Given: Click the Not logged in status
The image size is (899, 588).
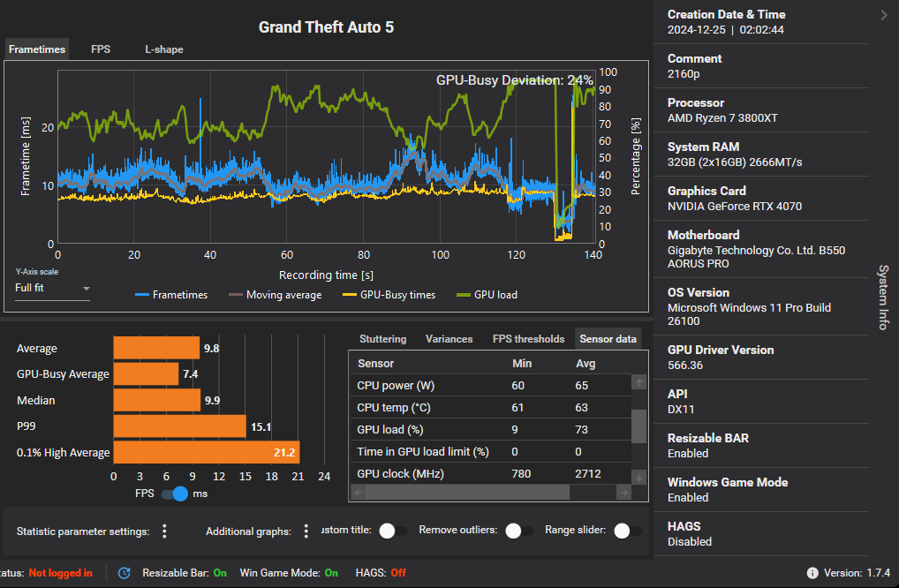Looking at the screenshot, I should (60, 573).
